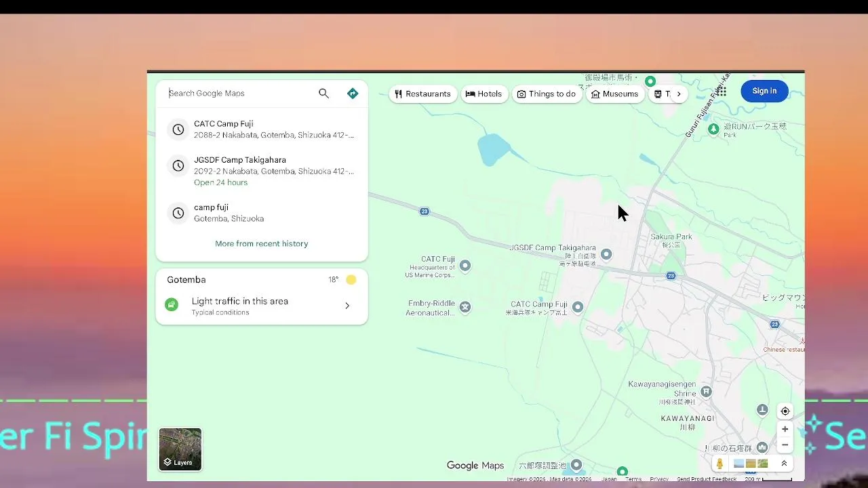This screenshot has height=488, width=868.
Task: Click the camera icon in Things to do chip
Action: pos(521,94)
